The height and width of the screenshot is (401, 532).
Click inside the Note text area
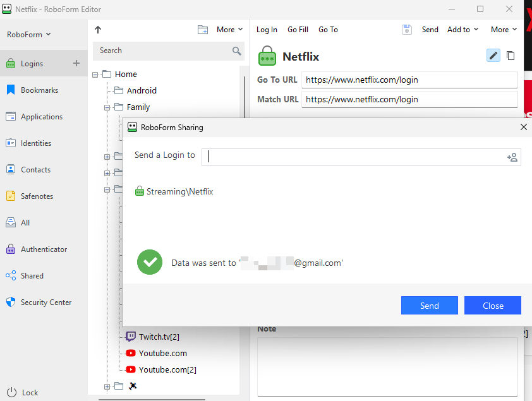pyautogui.click(x=387, y=366)
